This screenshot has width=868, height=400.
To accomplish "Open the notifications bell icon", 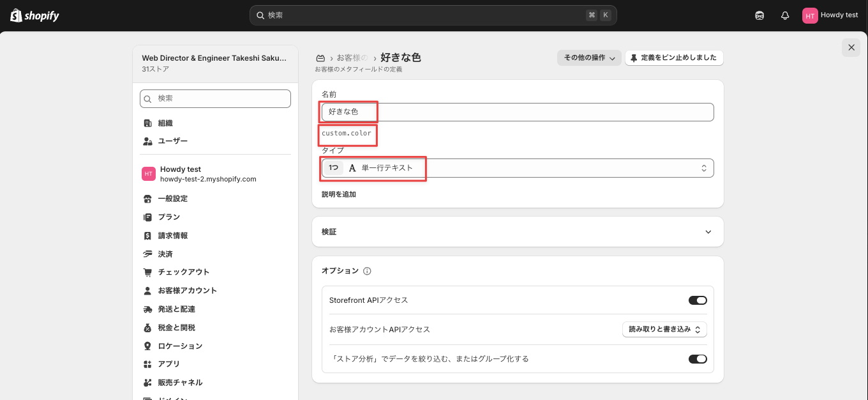I will pyautogui.click(x=785, y=15).
